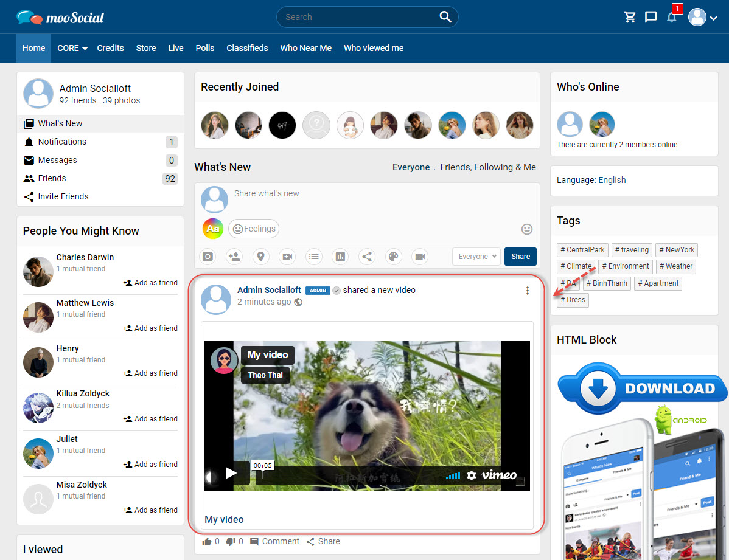Add a location pin to post
729x560 pixels.
point(261,256)
